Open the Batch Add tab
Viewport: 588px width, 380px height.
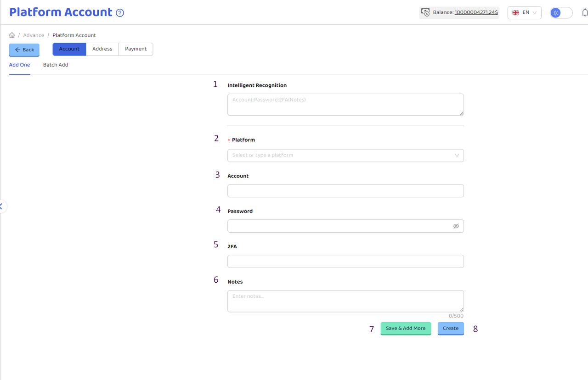click(x=56, y=65)
